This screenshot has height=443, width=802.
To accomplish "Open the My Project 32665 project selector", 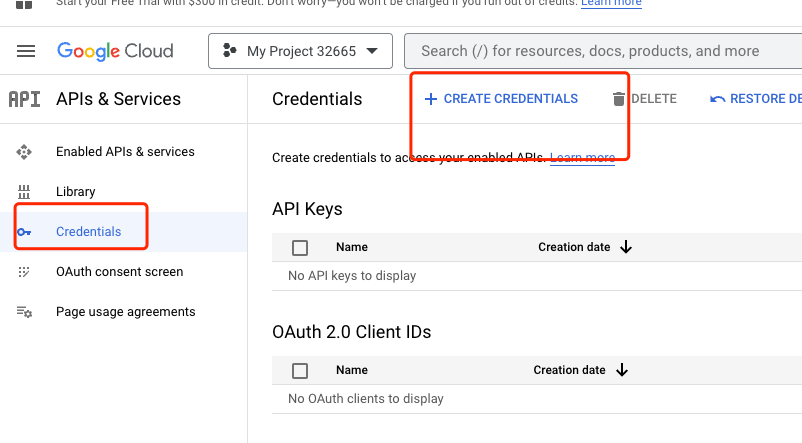I will [299, 51].
